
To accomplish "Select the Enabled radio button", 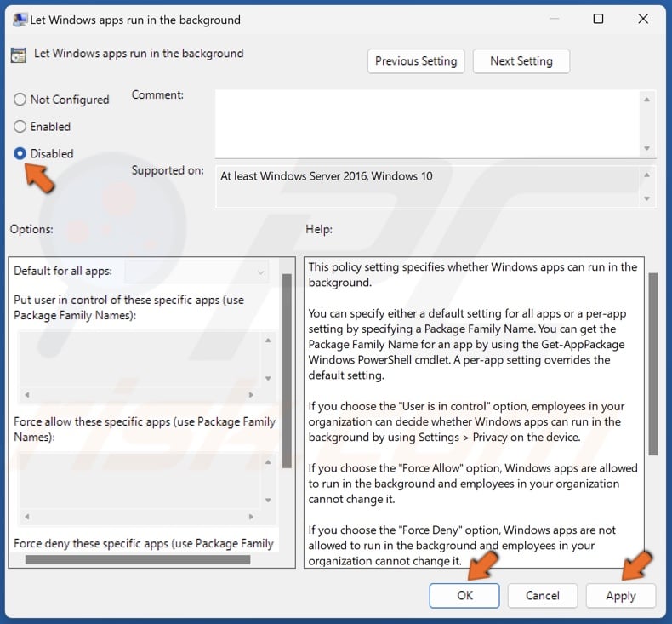I will (x=20, y=127).
